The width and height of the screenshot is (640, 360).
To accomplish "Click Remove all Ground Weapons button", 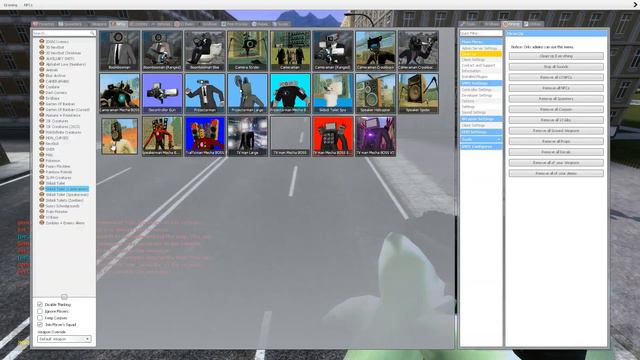I will click(556, 131).
